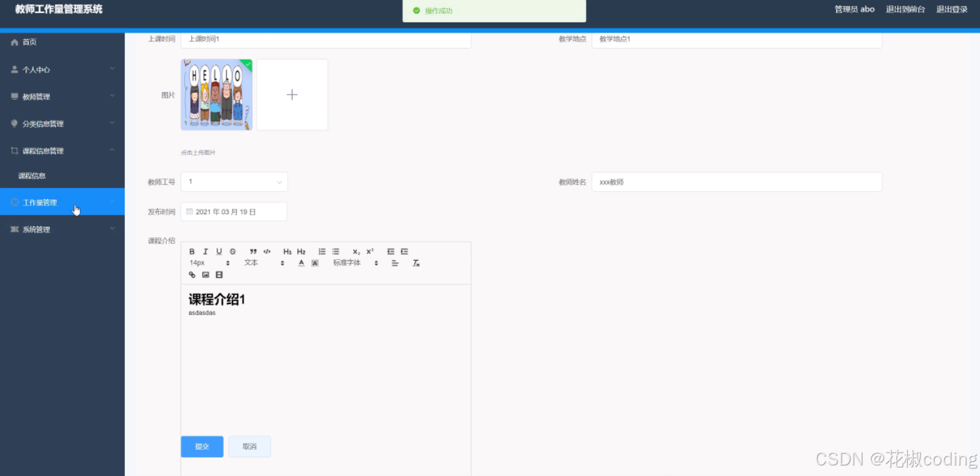Apply Heading 1 style
The width and height of the screenshot is (980, 476).
pos(288,251)
